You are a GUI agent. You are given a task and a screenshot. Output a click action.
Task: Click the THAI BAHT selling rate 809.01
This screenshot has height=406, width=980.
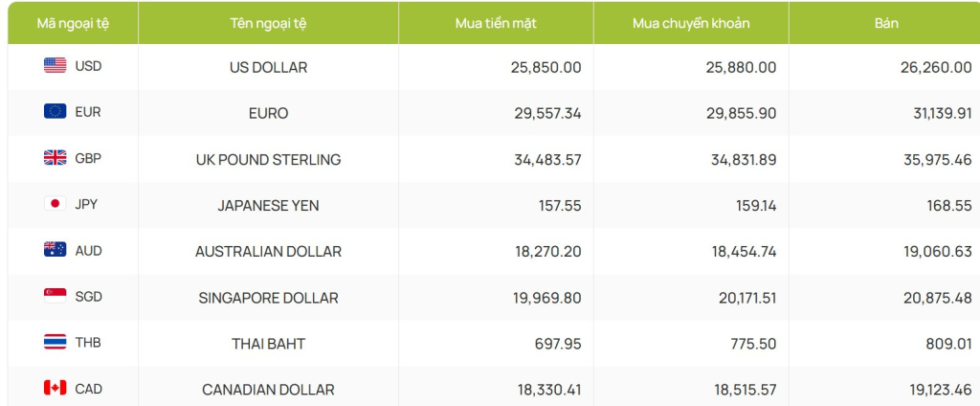950,344
